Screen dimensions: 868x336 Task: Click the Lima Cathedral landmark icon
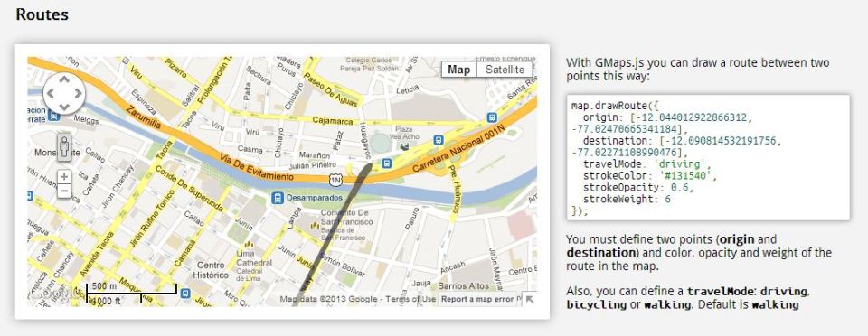(249, 244)
